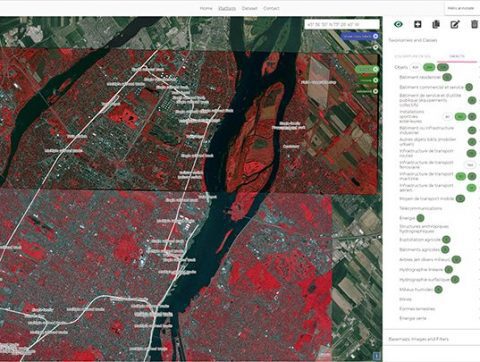
Task: Open the Platform nav item
Action: (227, 8)
